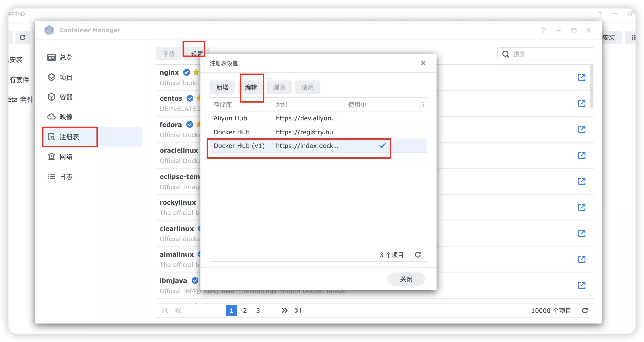644x342 pixels.
Task: Open rockylinux external link icon
Action: pos(582,207)
